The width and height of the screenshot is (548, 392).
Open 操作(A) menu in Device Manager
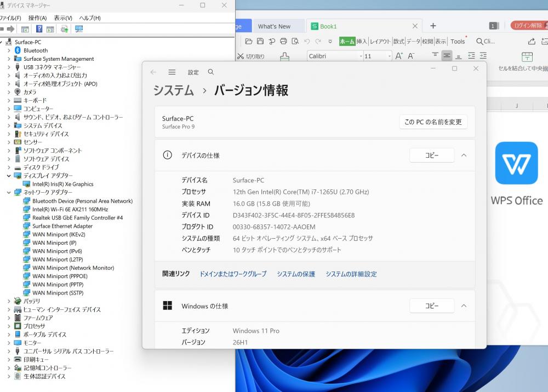[37, 18]
